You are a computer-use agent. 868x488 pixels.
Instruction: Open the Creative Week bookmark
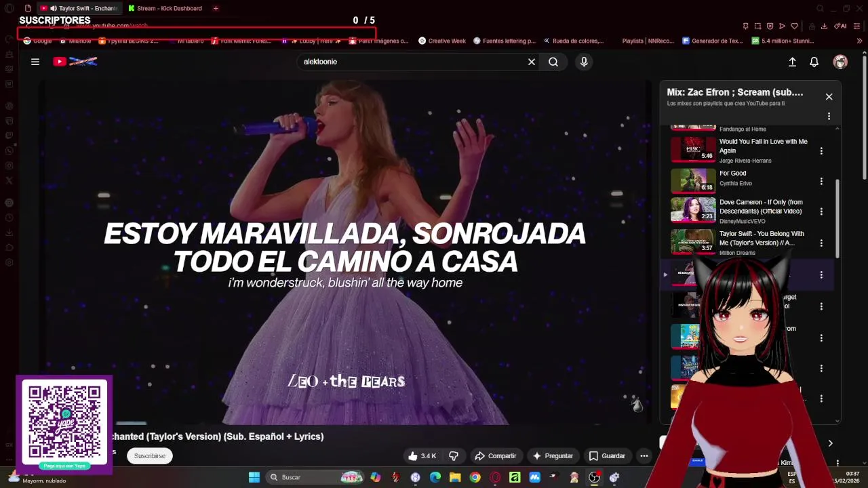tap(442, 41)
